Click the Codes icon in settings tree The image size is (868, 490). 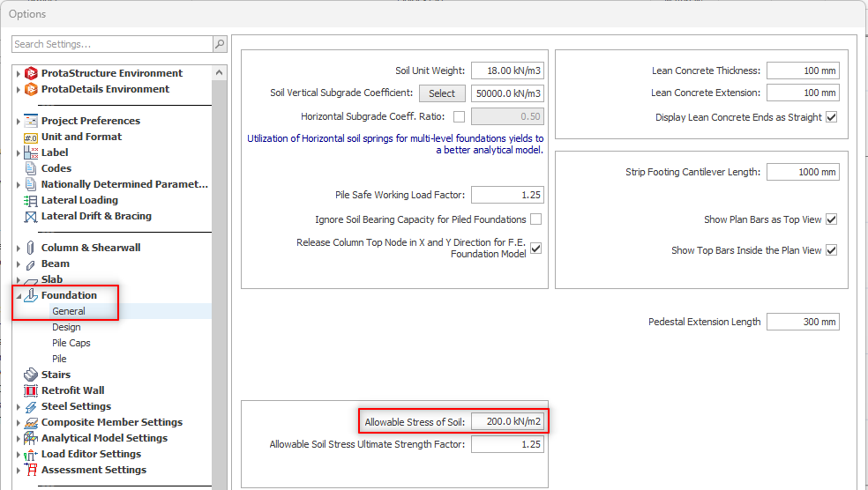[x=32, y=168]
